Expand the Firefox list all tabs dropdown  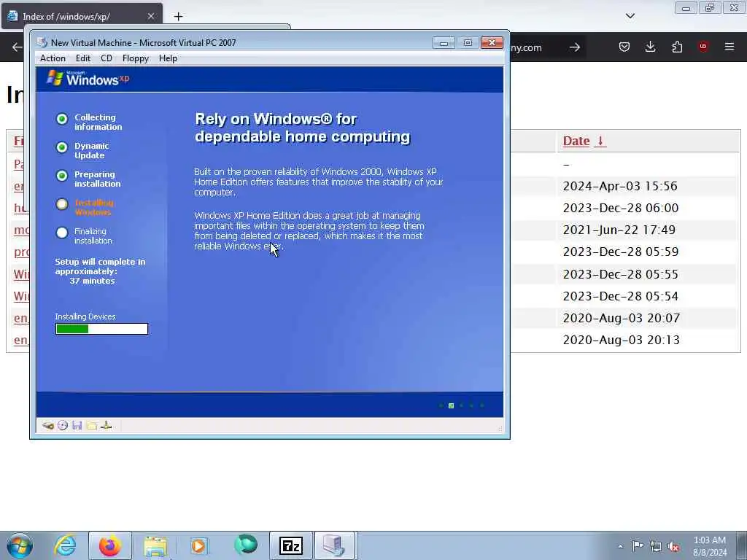pos(630,16)
